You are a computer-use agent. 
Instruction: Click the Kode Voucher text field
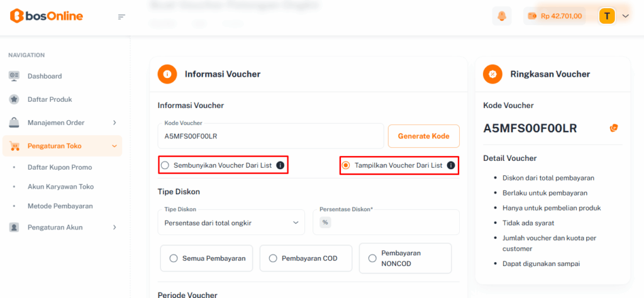270,136
